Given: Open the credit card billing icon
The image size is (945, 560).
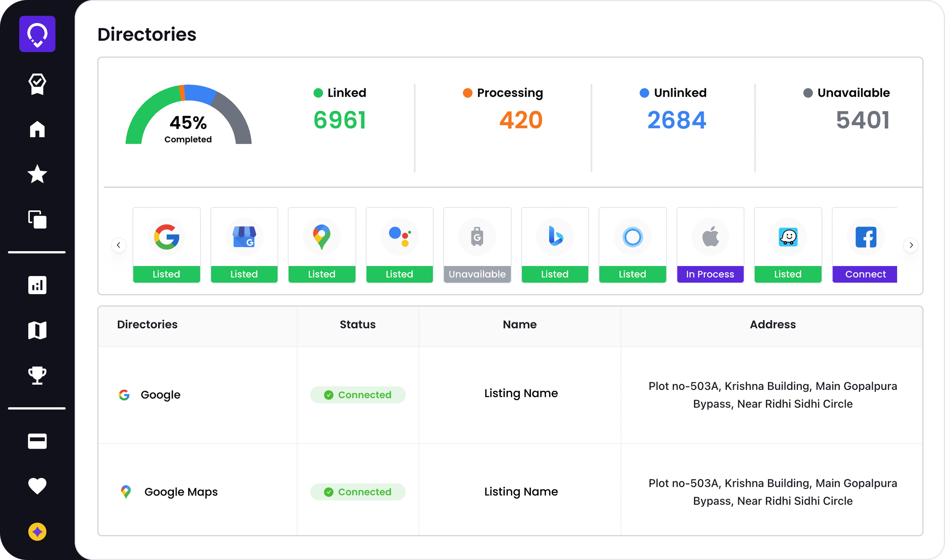Looking at the screenshot, I should [x=37, y=441].
